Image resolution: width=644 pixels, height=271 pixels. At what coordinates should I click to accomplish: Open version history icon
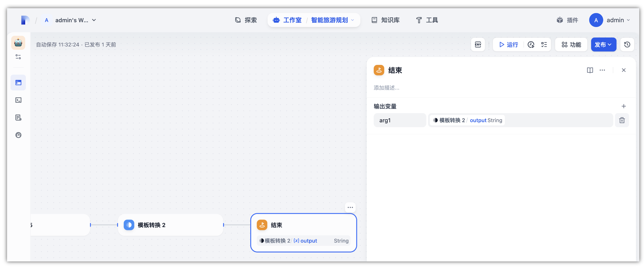[x=627, y=45]
